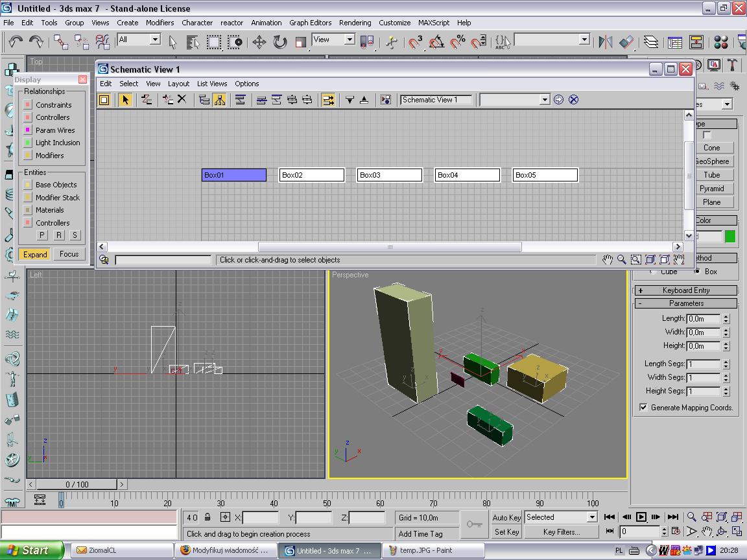Expand the Keyboard Entry rollout
This screenshot has height=560, width=747.
coord(686,290)
